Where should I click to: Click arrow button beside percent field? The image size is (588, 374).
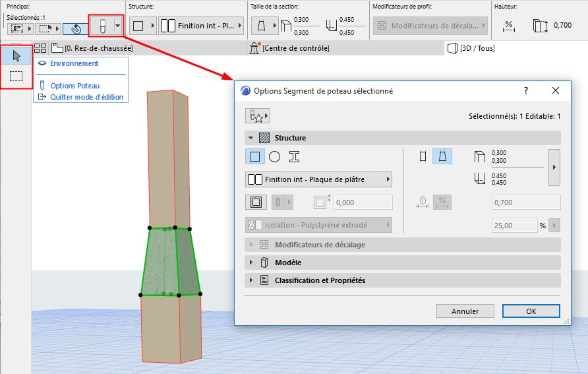tap(554, 226)
